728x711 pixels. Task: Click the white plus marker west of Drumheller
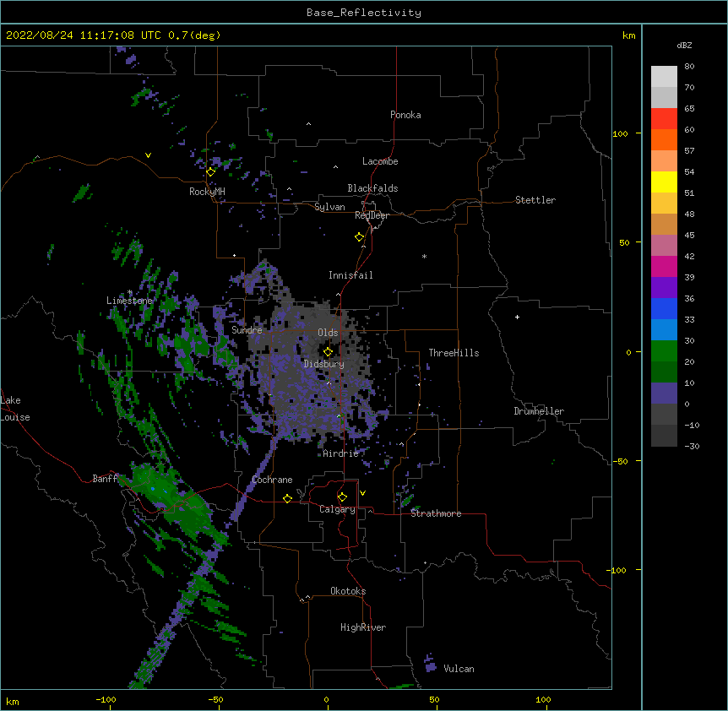[x=517, y=317]
